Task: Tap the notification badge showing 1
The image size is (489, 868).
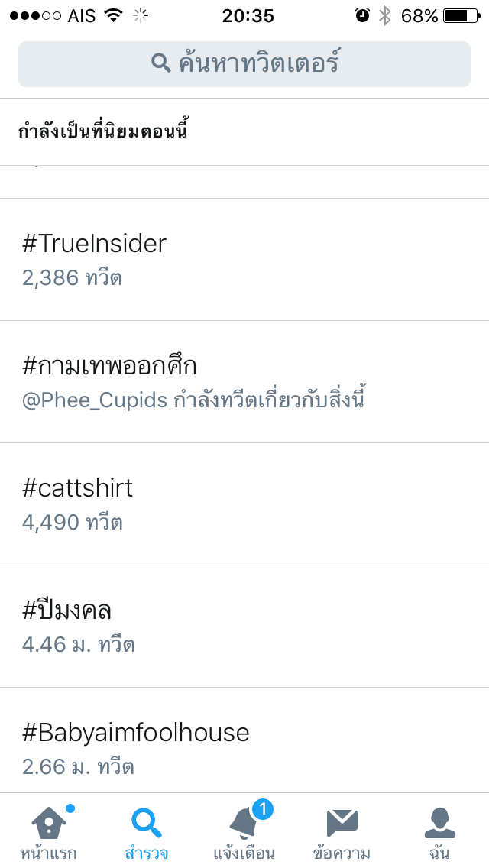Action: (x=262, y=809)
